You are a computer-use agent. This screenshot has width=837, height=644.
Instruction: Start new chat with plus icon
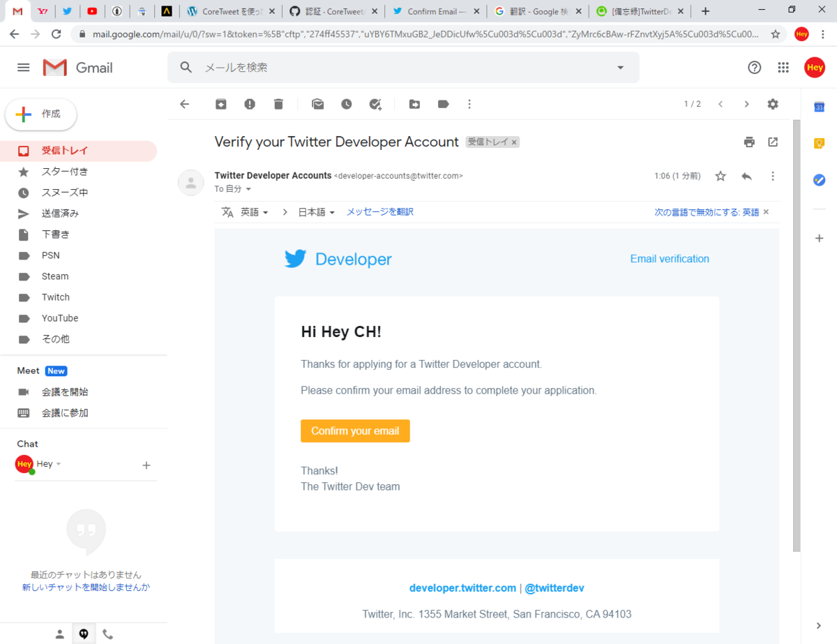[146, 465]
